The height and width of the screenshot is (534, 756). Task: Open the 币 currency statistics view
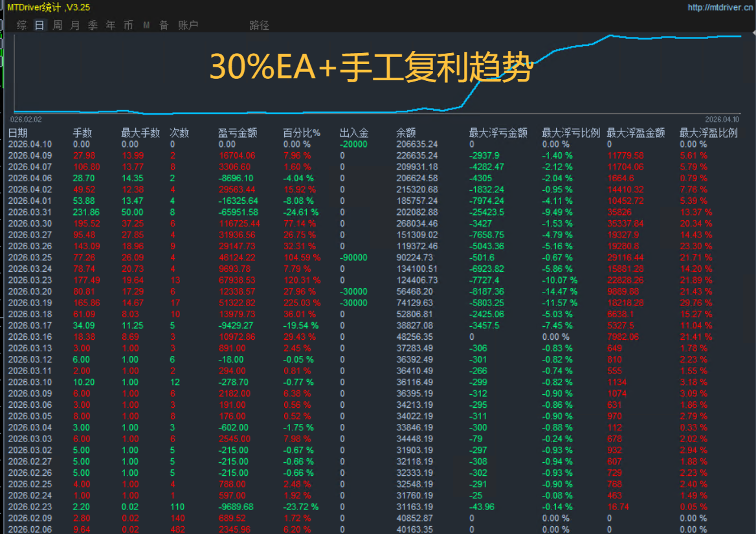pos(128,25)
